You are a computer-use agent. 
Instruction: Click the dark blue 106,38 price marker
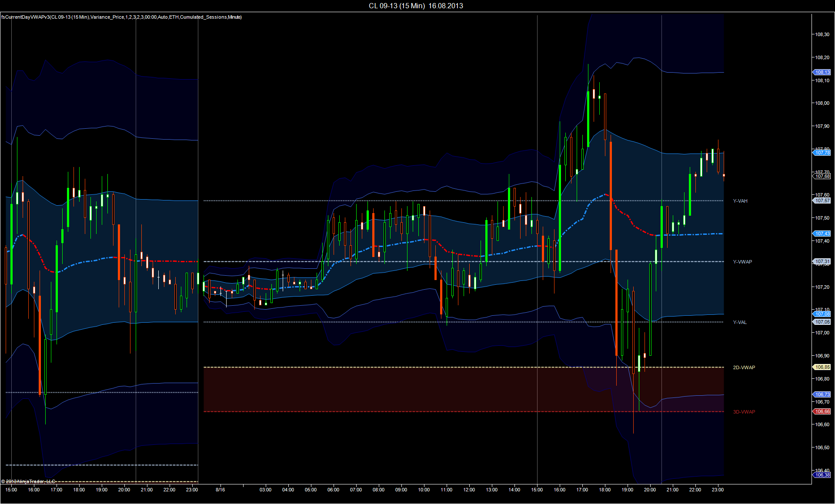click(x=822, y=475)
